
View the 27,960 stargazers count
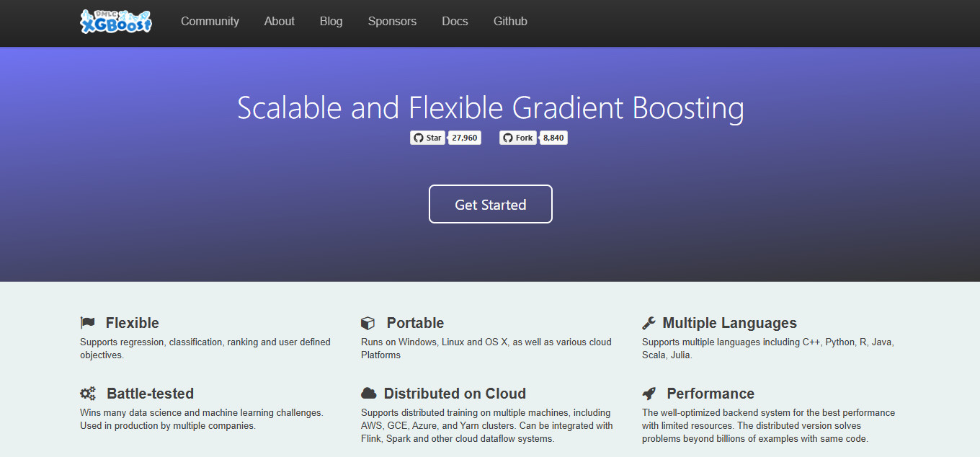click(x=465, y=138)
